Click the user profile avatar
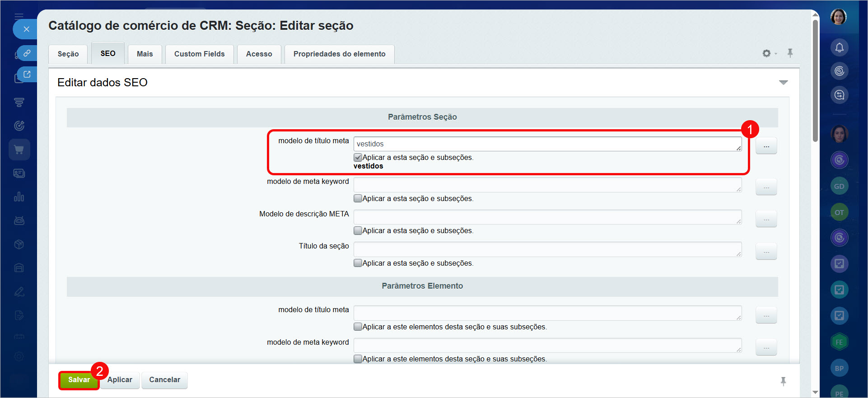 pos(839,17)
